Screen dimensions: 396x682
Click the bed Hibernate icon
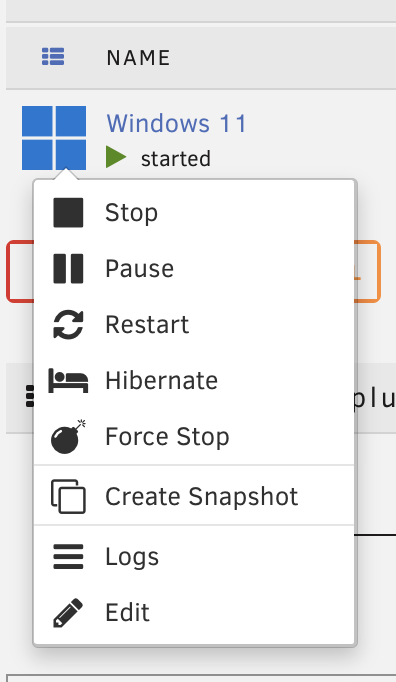[68, 381]
